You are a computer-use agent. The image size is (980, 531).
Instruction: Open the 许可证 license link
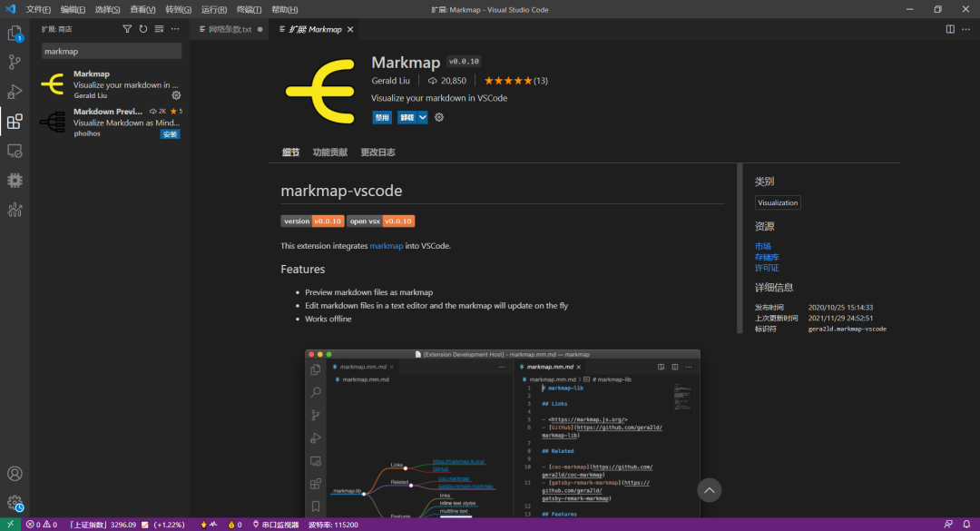(x=766, y=268)
